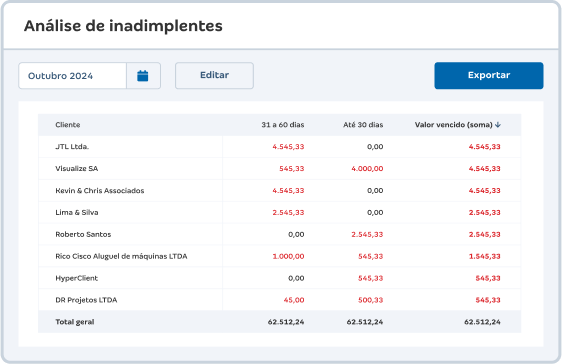This screenshot has width=562, height=364.
Task: Click the Editar button
Action: tap(214, 75)
